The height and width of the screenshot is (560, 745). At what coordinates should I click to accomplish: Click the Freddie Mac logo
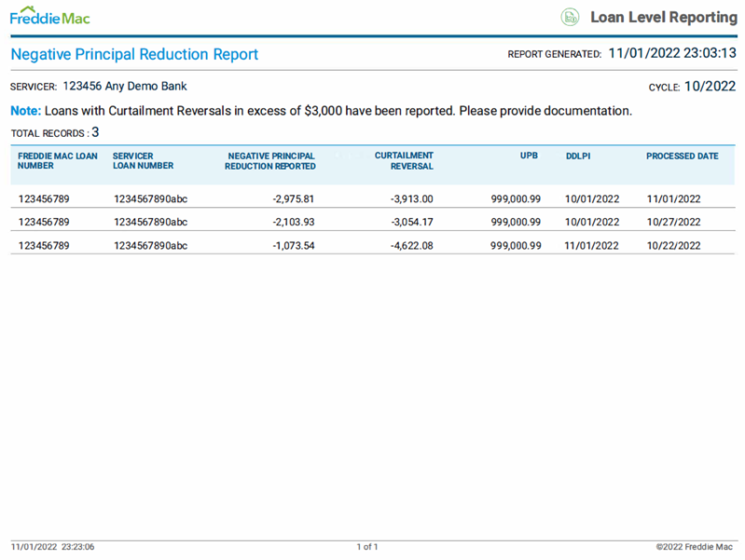(50, 17)
